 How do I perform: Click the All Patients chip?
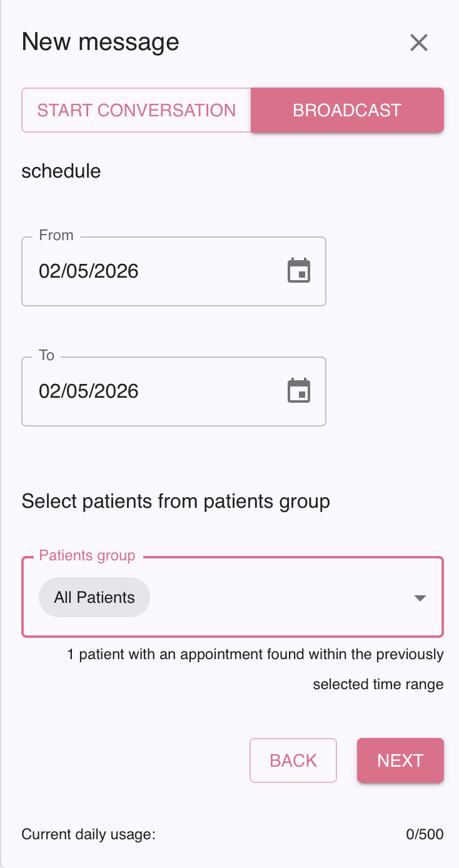click(x=94, y=598)
